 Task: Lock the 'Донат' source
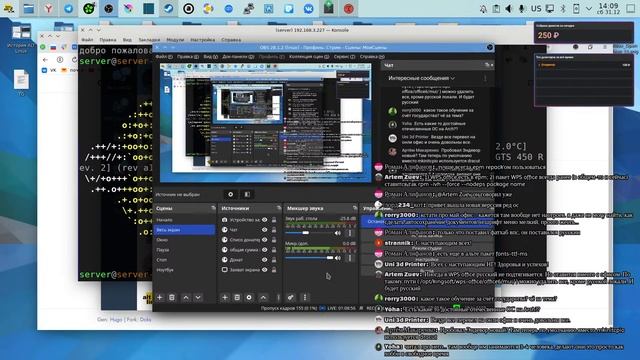274,260
